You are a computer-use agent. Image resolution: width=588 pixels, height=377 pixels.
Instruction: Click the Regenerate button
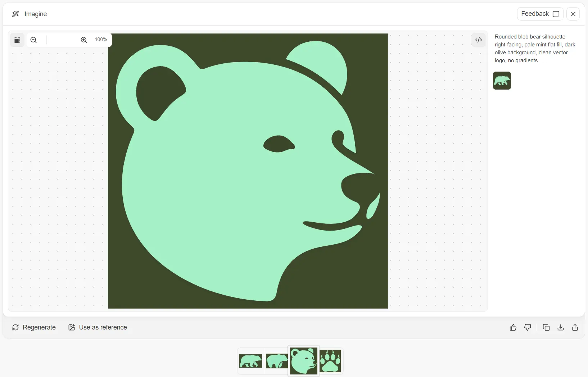click(x=34, y=327)
